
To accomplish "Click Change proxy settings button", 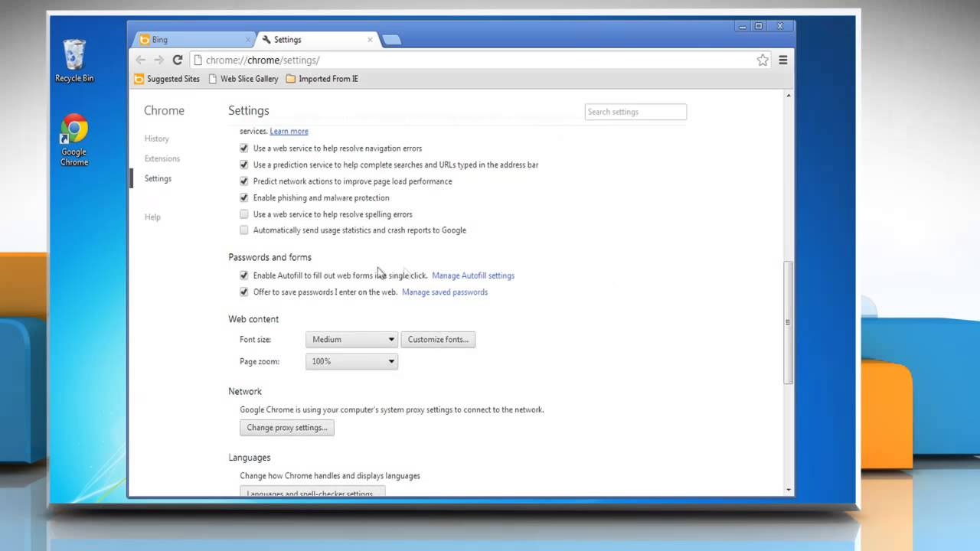I will 287,428.
